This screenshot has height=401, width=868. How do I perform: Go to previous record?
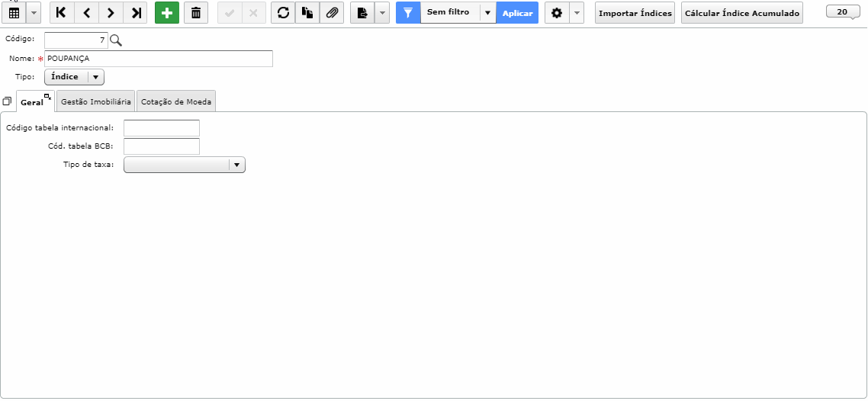point(86,13)
